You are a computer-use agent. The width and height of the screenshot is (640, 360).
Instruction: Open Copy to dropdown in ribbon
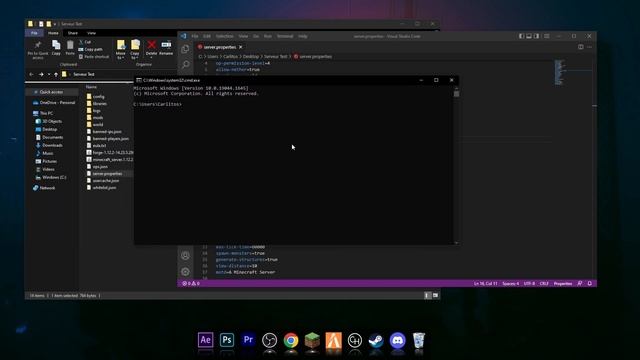[x=135, y=50]
